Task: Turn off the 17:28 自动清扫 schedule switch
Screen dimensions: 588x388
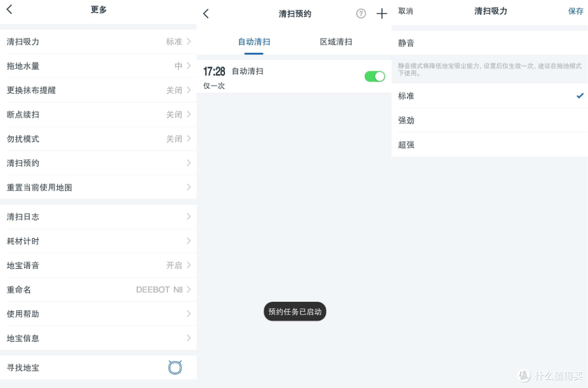Action: point(375,76)
